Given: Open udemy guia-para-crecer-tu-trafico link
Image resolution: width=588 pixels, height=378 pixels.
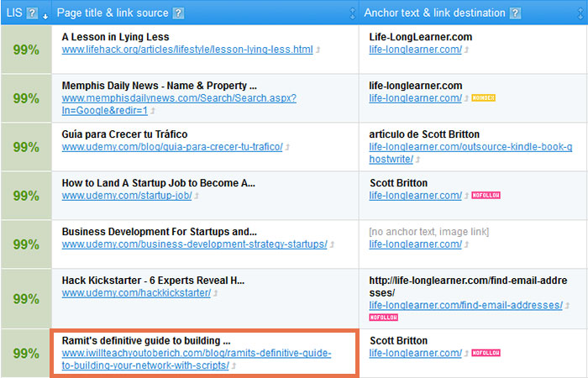Looking at the screenshot, I should click(172, 147).
